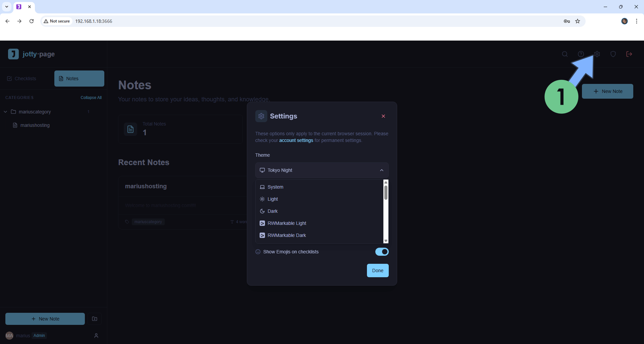Choose the Light theme option
Screen dimensions: 644x344
pos(272,199)
